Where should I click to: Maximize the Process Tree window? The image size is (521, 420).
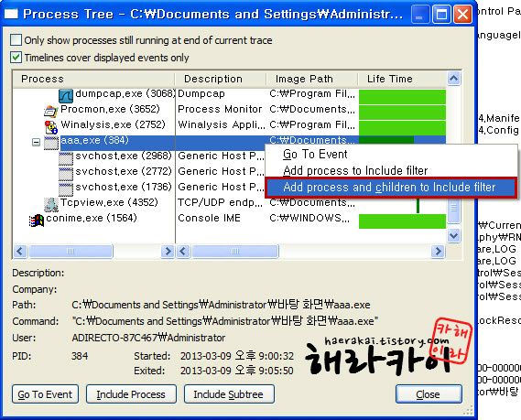[x=441, y=15]
